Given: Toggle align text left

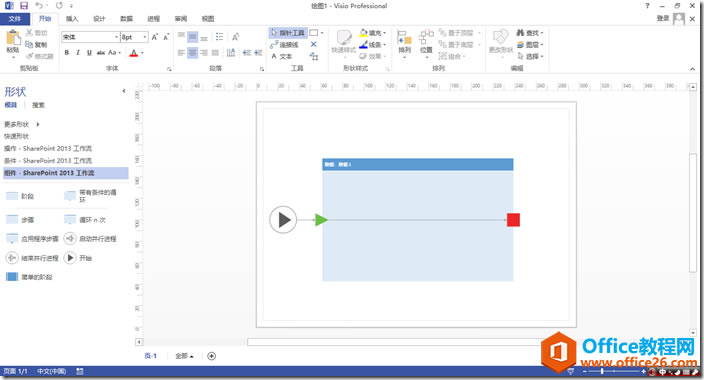Looking at the screenshot, I should (x=181, y=53).
